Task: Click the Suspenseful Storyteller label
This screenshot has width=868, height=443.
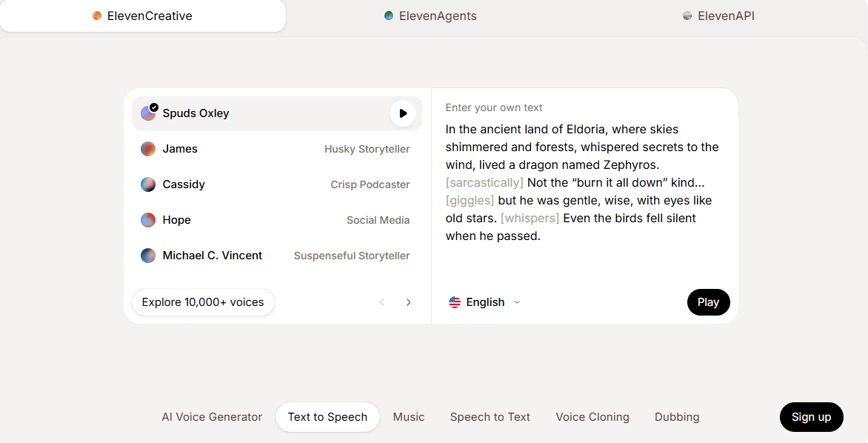Action: [352, 256]
